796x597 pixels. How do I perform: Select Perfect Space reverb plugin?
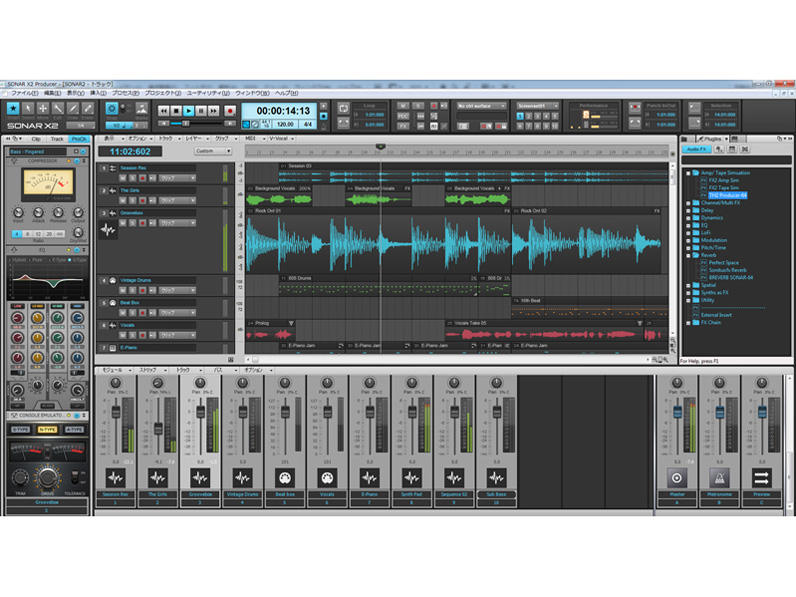(723, 263)
